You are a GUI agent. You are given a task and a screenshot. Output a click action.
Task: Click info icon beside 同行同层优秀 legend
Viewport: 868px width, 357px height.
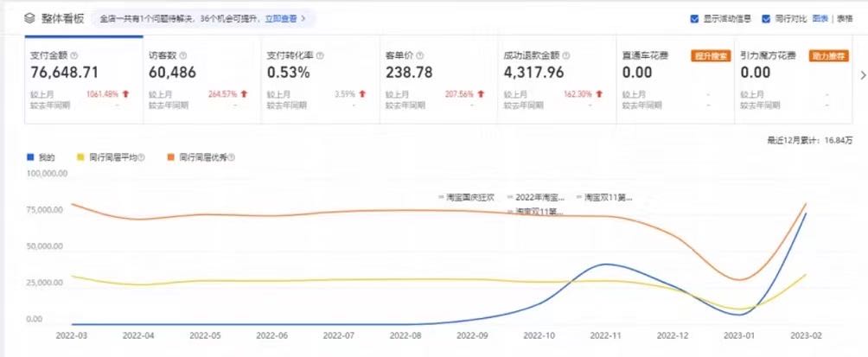click(232, 158)
